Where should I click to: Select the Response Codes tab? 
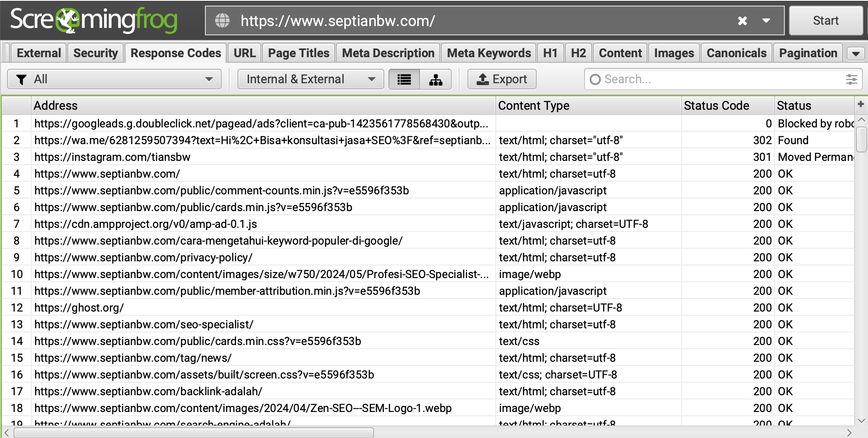176,53
